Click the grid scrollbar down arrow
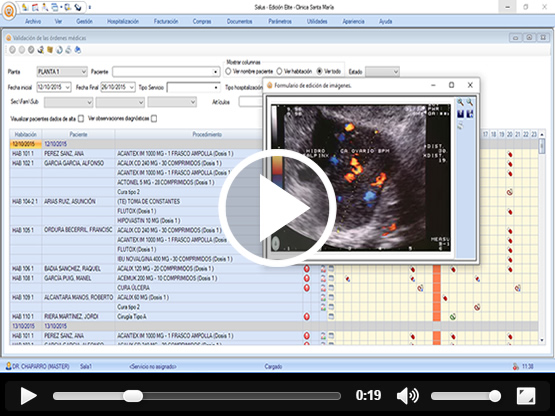555x416 pixels. pyautogui.click(x=542, y=340)
